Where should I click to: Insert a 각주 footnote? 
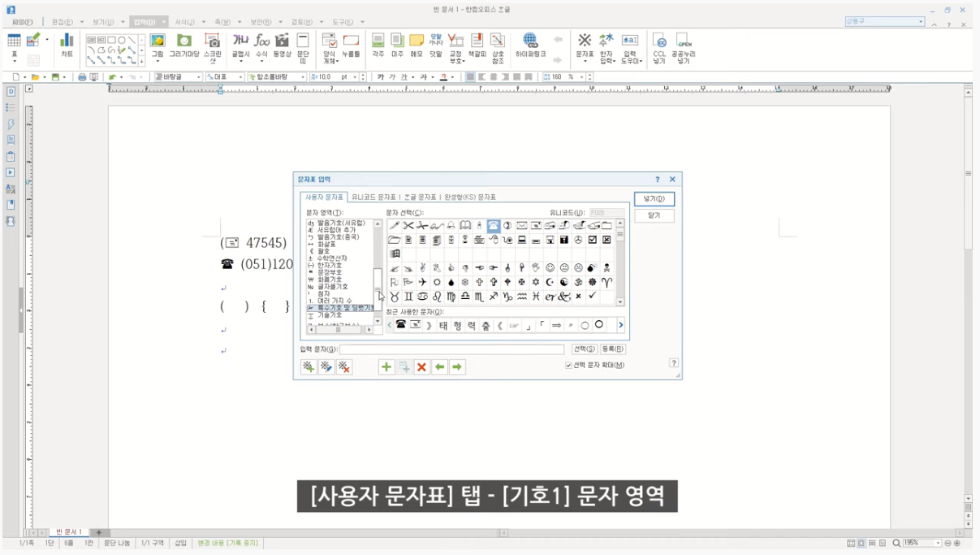(378, 45)
